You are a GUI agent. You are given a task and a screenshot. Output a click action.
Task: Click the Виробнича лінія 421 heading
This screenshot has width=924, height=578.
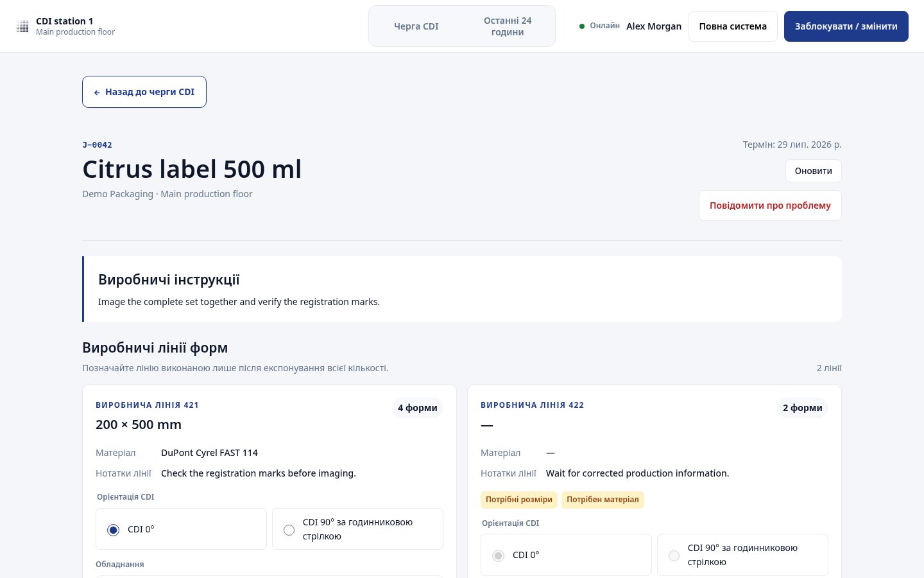(147, 405)
